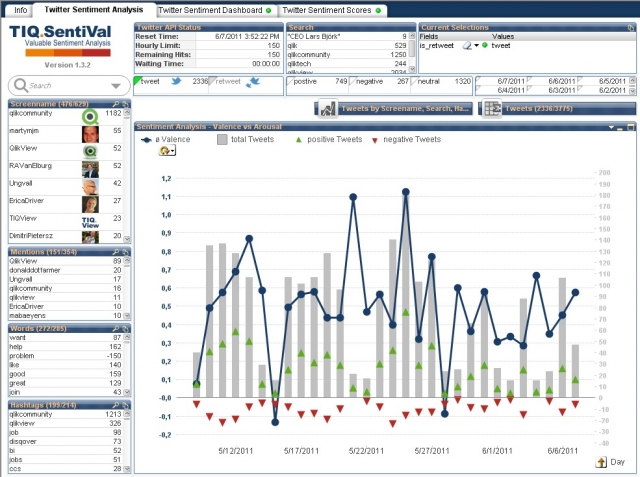640x477 pixels.
Task: Select the word problem
Action: (65, 356)
